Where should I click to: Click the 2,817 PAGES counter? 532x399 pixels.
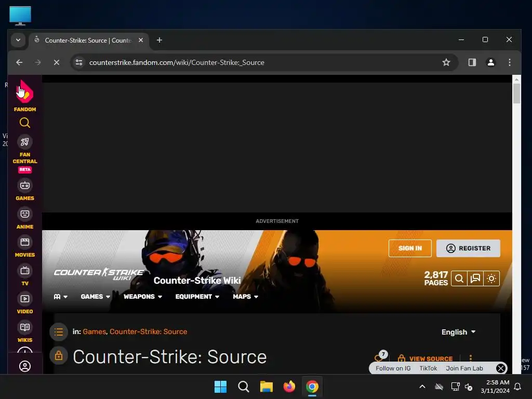pyautogui.click(x=436, y=278)
